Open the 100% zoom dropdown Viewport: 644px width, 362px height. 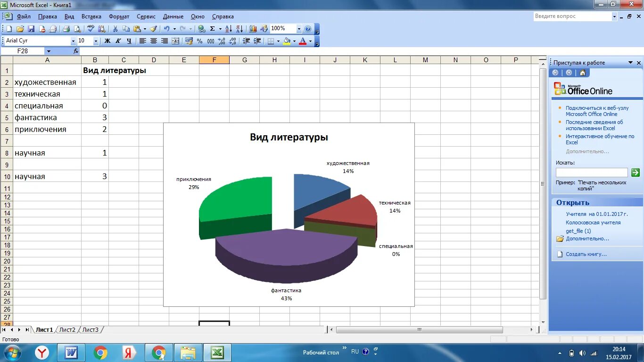[299, 29]
